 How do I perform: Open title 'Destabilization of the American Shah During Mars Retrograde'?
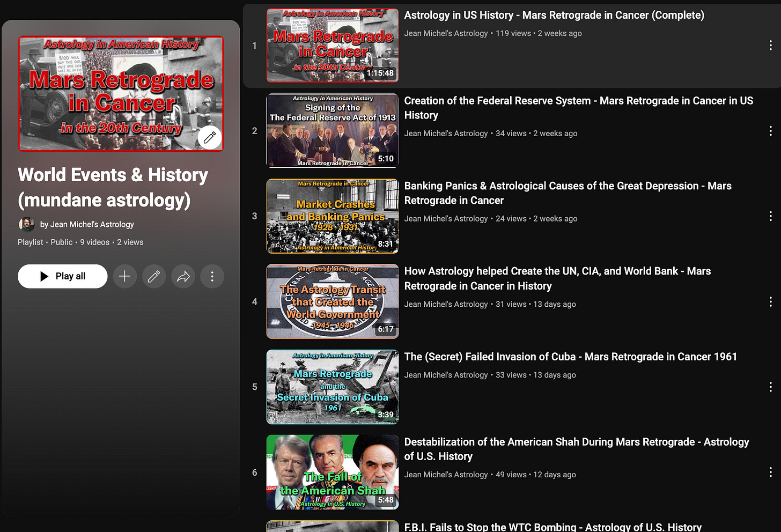click(x=577, y=449)
